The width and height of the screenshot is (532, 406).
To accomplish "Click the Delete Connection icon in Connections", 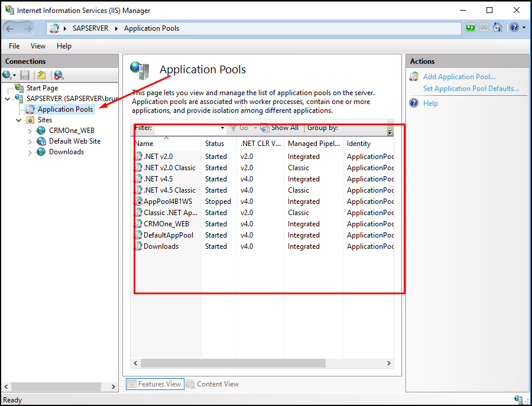I will tap(58, 75).
